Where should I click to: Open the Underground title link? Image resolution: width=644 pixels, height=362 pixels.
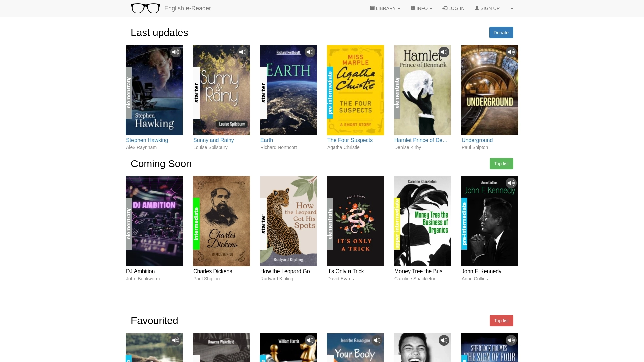(x=477, y=140)
